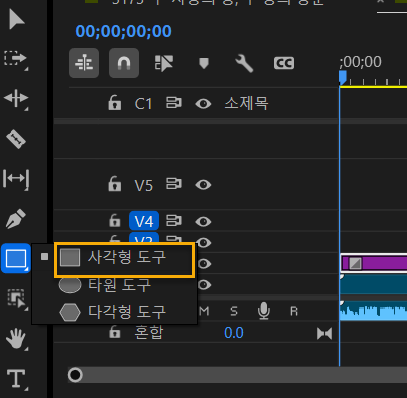Click the R button on the audio track
The height and width of the screenshot is (398, 407).
coord(294,311)
